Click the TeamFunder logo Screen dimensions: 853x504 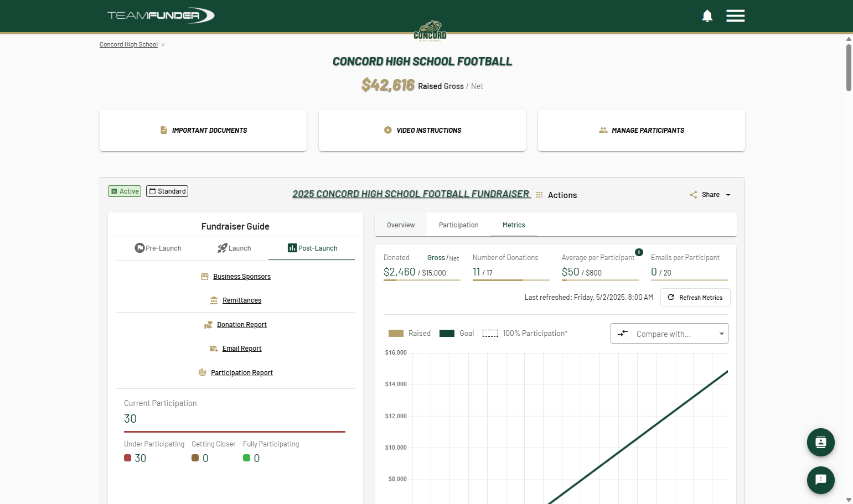click(x=161, y=15)
